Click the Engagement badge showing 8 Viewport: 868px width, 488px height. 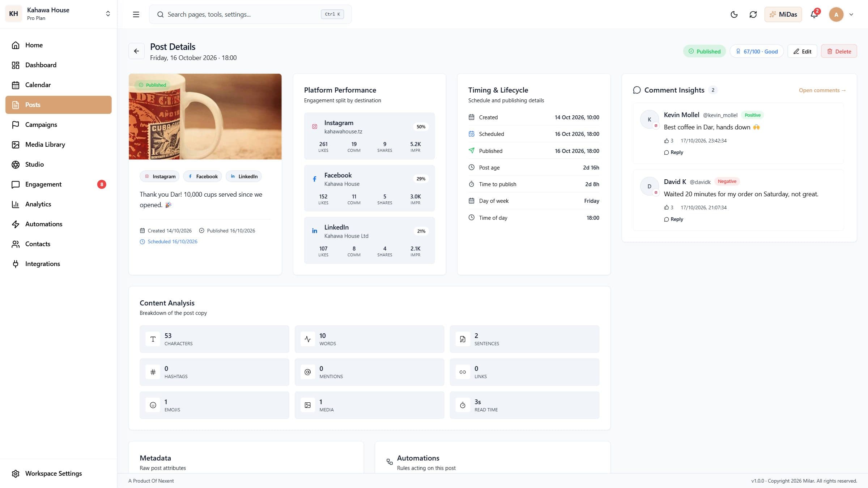102,184
